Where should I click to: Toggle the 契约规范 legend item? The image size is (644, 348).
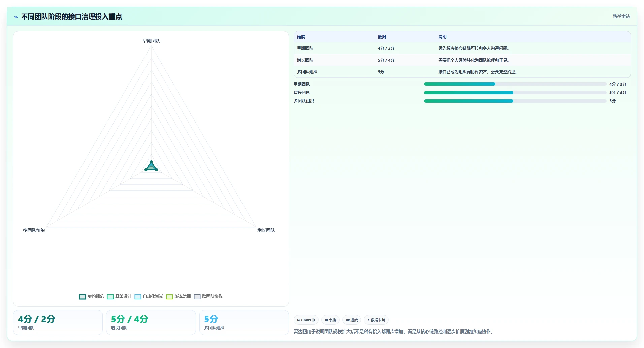coord(92,297)
